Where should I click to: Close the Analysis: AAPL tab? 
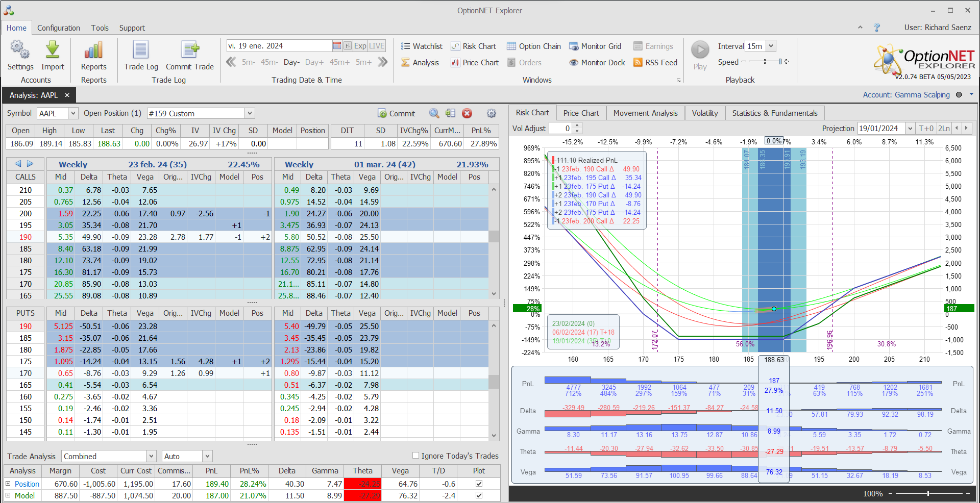point(67,95)
